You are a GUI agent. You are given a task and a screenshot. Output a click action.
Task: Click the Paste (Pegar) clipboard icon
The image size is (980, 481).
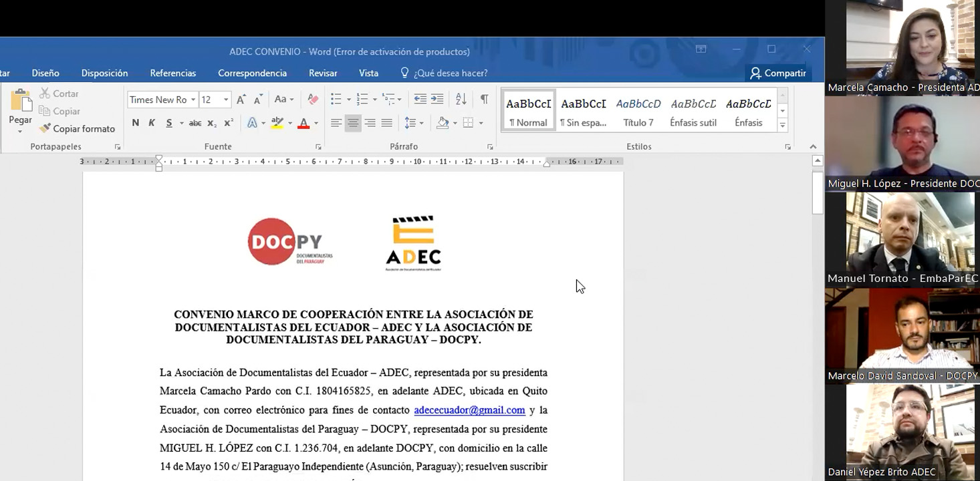(x=20, y=102)
